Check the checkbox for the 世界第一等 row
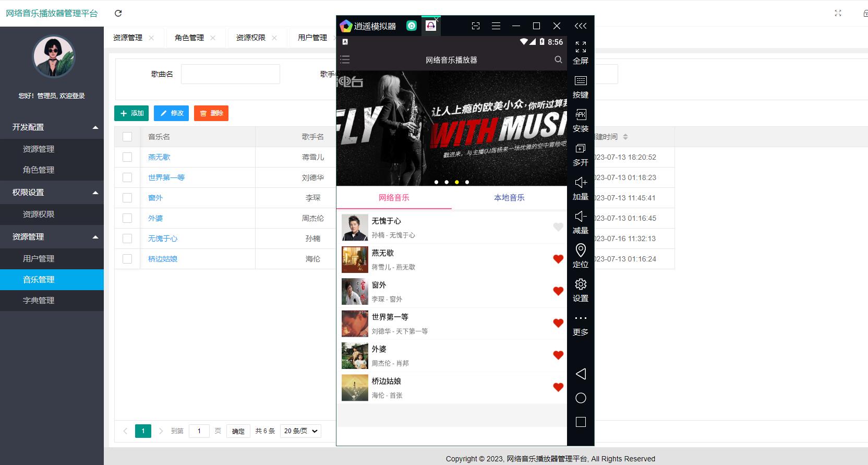 point(127,177)
